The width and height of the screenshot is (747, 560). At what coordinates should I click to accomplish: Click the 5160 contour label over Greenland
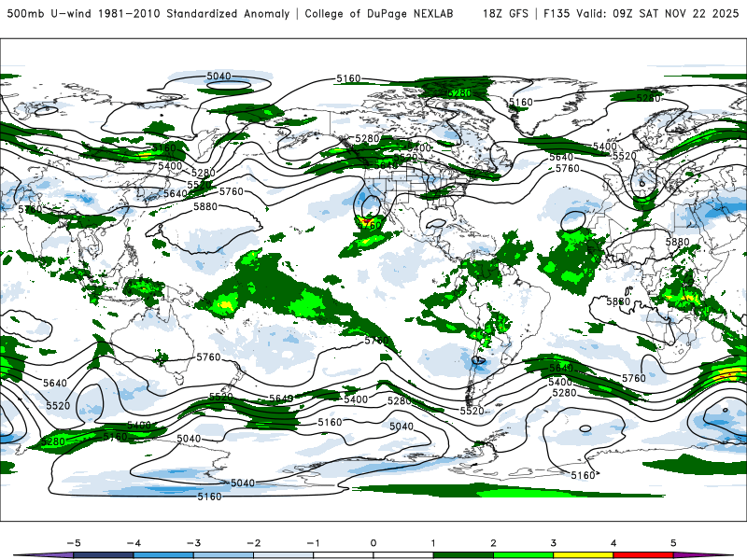(521, 102)
